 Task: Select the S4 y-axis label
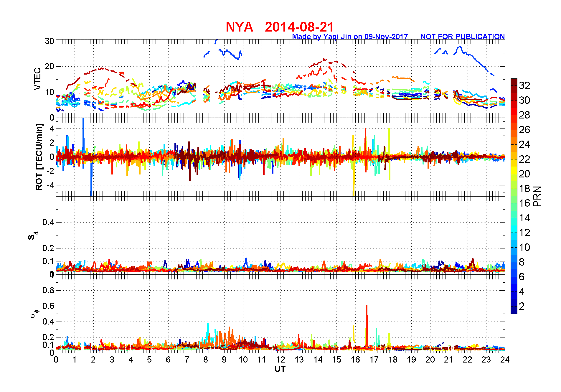[33, 236]
